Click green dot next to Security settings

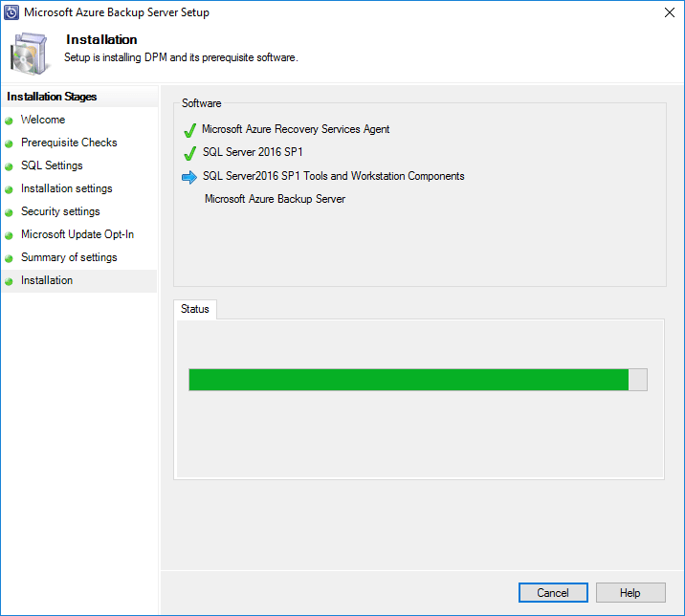click(x=9, y=212)
